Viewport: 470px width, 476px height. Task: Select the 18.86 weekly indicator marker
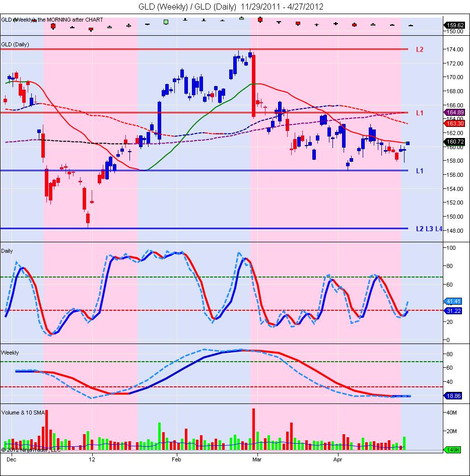pos(453,396)
